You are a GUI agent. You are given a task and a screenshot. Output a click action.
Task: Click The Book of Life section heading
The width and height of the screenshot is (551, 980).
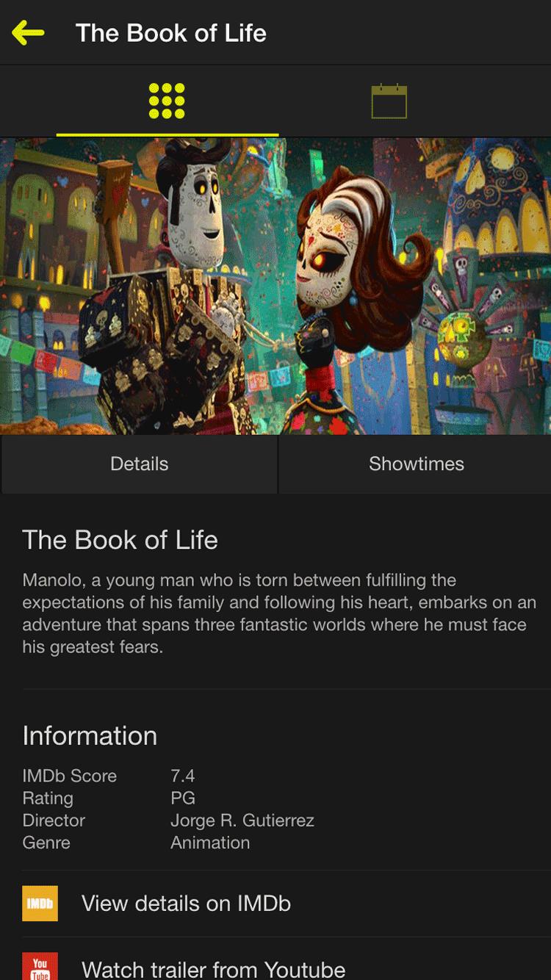[120, 540]
